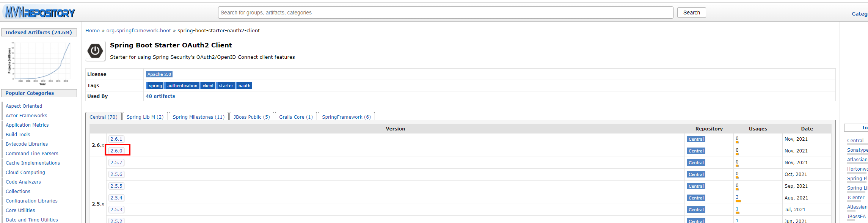Image resolution: width=868 pixels, height=223 pixels.
Task: Click the Indexed Artifacts (24.6M) heading
Action: 39,33
